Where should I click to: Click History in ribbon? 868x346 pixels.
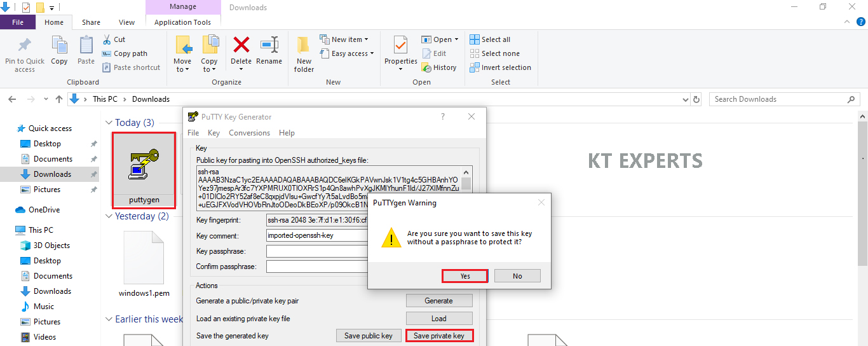click(439, 67)
